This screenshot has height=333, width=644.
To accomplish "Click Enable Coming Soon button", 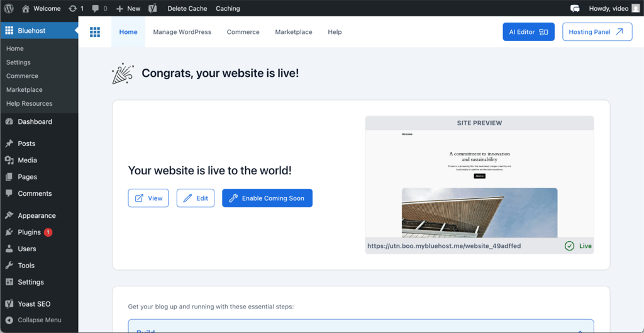I will pyautogui.click(x=267, y=198).
